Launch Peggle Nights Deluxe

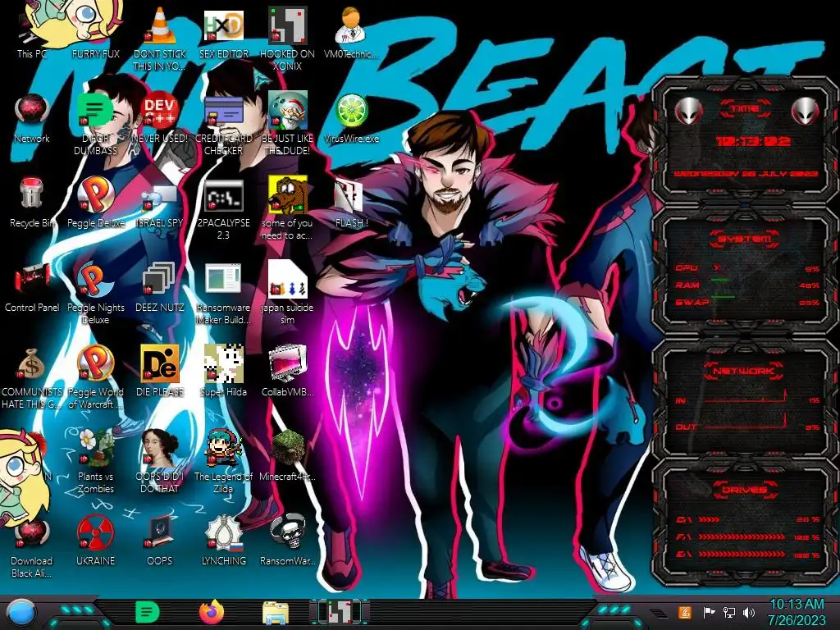coord(95,294)
